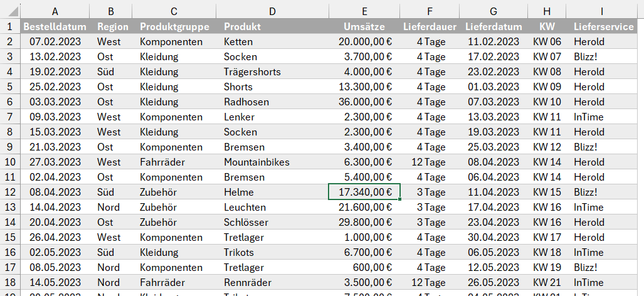The image size is (644, 296).
Task: Click the Umsätze header cell
Action: 365,27
